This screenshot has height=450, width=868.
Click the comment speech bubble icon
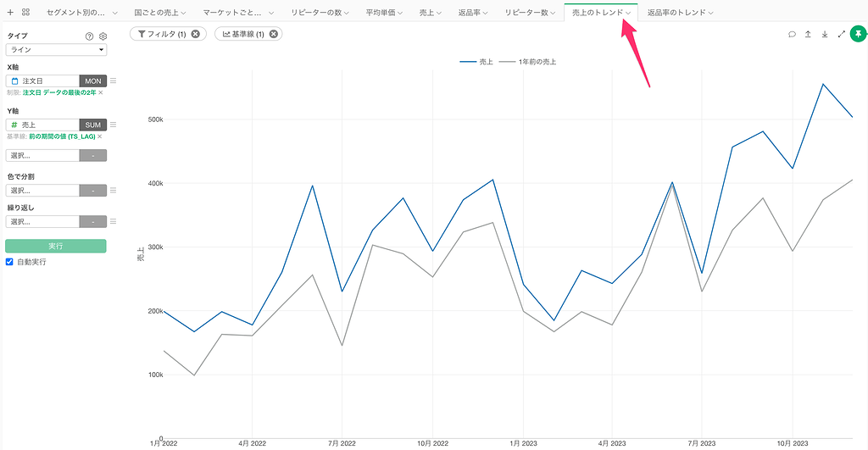792,35
